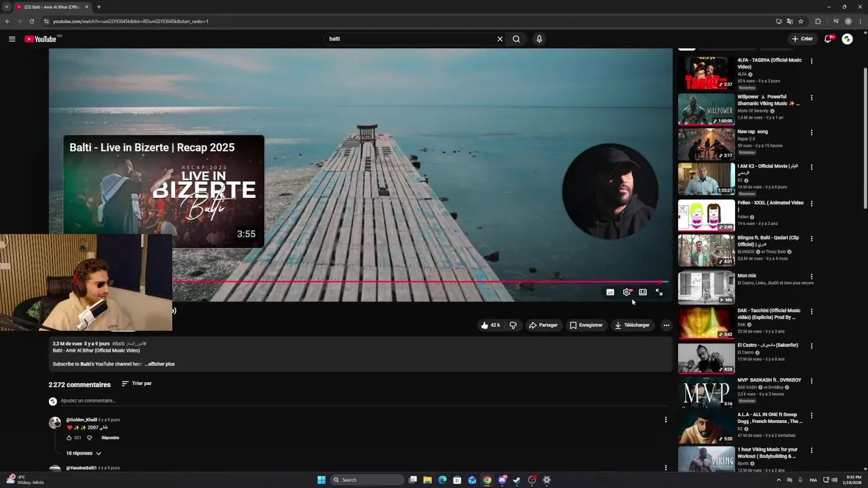Open @Golden_Khalil's channel link
This screenshot has height=488, width=868.
coord(81,420)
